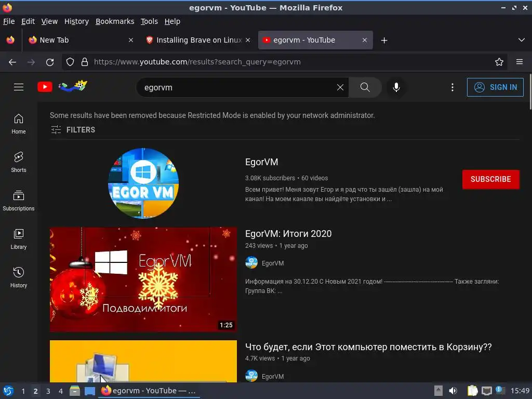532x399 pixels.
Task: Switch to workspace 4 in taskbar
Action: [61, 391]
